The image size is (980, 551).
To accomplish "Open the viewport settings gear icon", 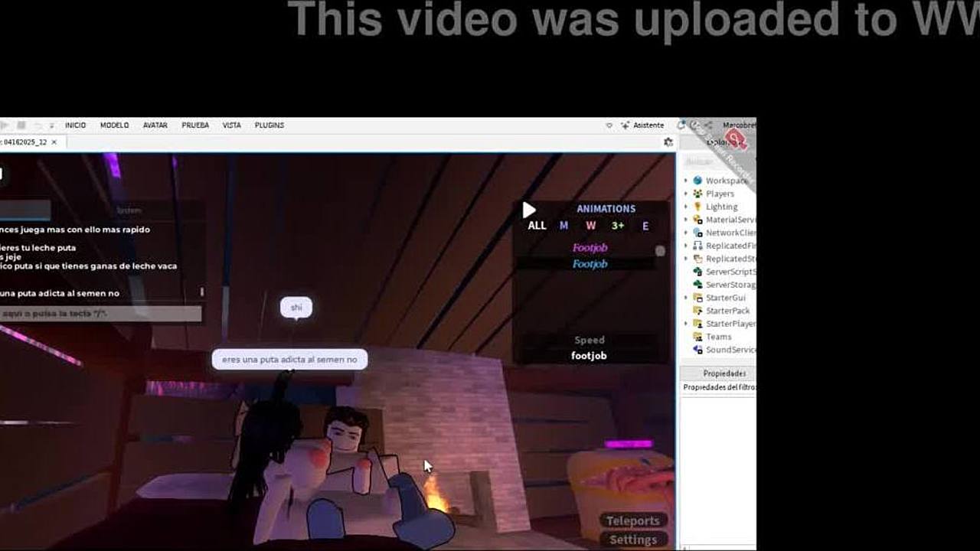I will click(x=668, y=142).
